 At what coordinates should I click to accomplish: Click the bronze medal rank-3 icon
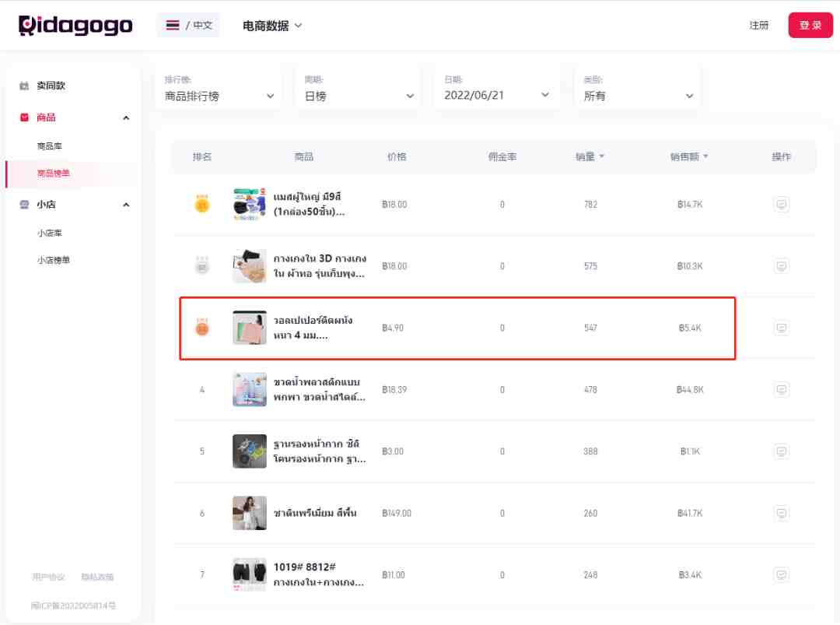click(202, 327)
